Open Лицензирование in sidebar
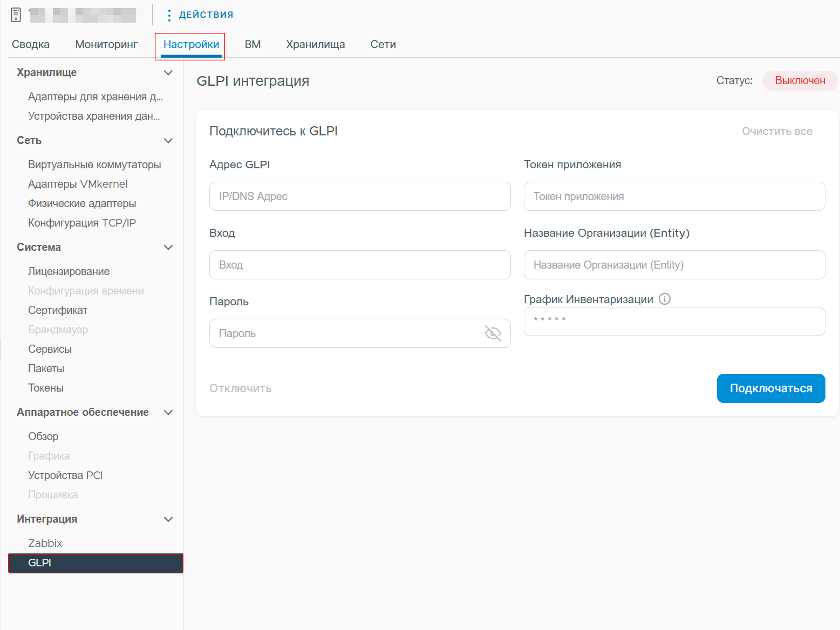This screenshot has height=630, width=840. click(x=69, y=271)
